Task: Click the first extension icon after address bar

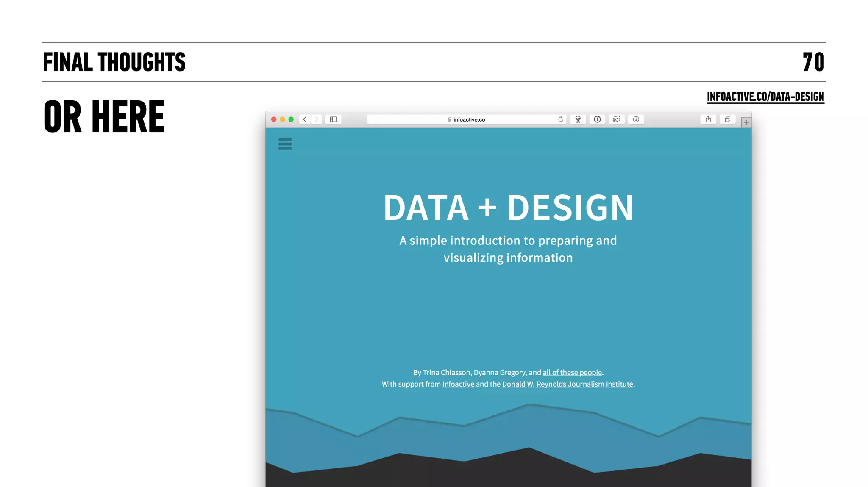Action: [x=578, y=119]
